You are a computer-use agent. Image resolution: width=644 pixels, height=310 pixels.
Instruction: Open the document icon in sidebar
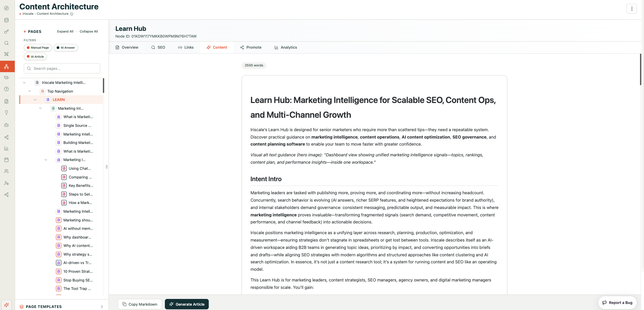(6, 101)
